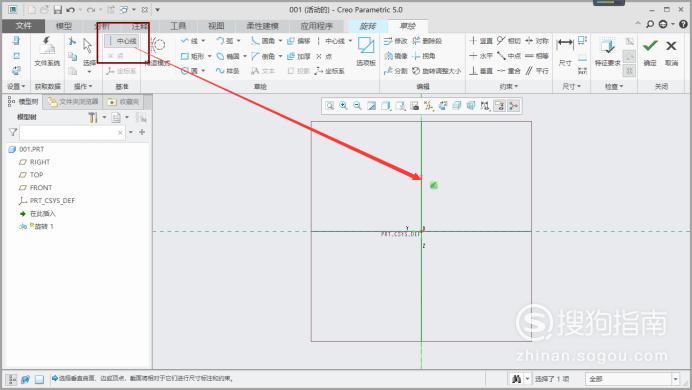Viewport: 692px width, 390px height.
Task: Open the 文件夹浏览器 panel tab
Action: [x=73, y=102]
